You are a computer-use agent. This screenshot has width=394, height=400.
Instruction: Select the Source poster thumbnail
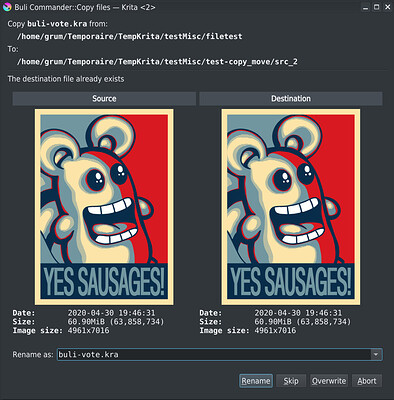104,207
